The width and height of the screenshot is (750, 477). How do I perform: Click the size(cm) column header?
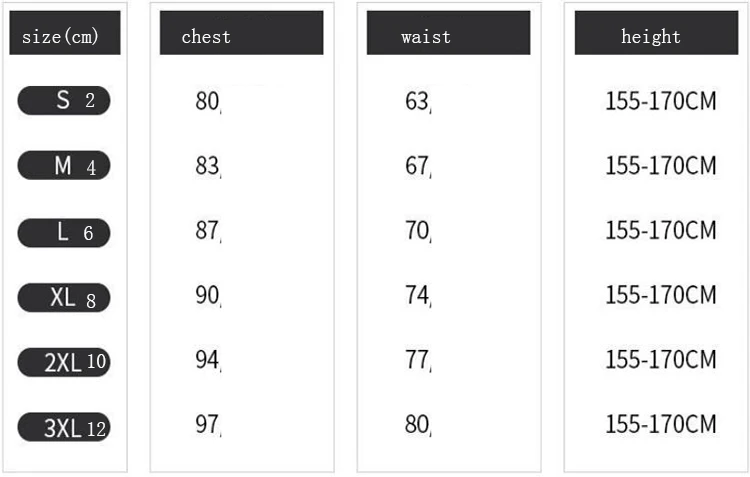click(x=64, y=37)
